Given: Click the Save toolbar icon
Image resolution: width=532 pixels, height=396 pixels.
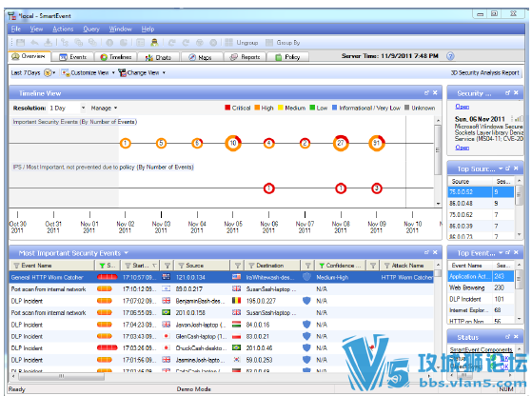Looking at the screenshot, I should pyautogui.click(x=21, y=43).
